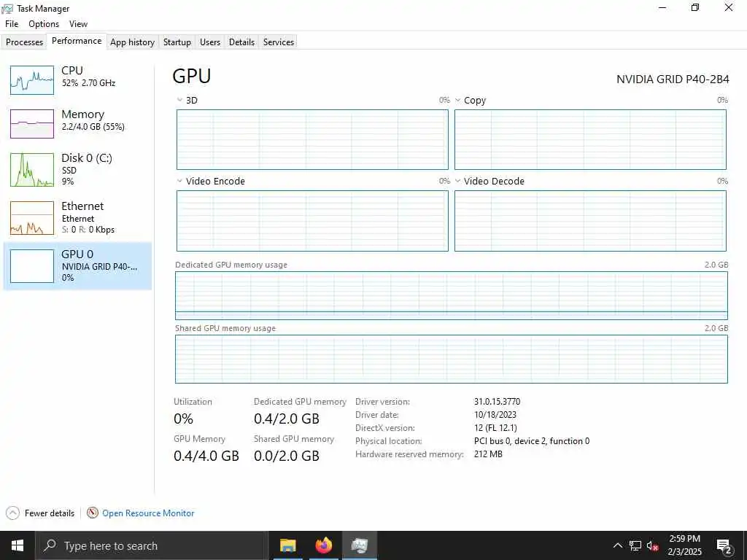The image size is (747, 560).
Task: Show hidden system tray icons
Action: [x=617, y=545]
